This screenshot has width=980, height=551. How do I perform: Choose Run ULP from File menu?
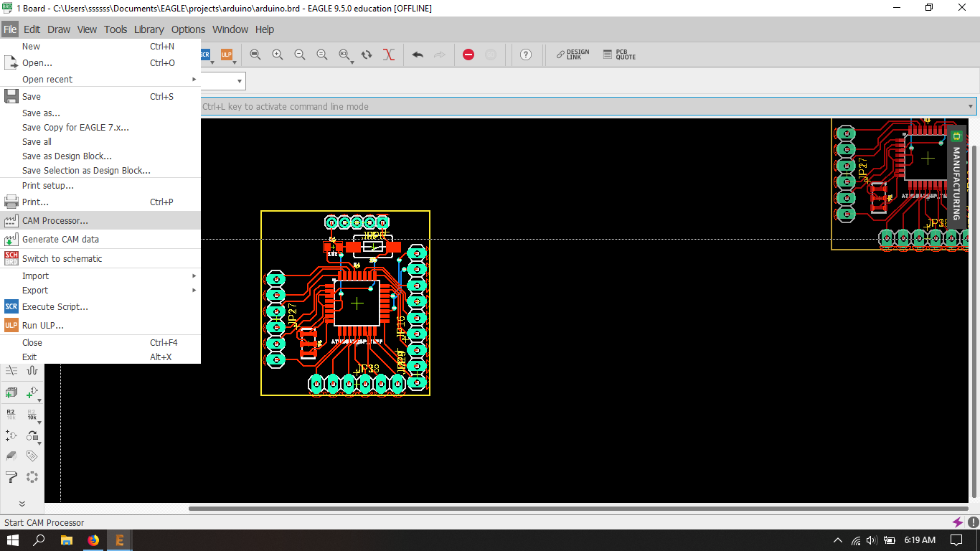tap(100, 325)
